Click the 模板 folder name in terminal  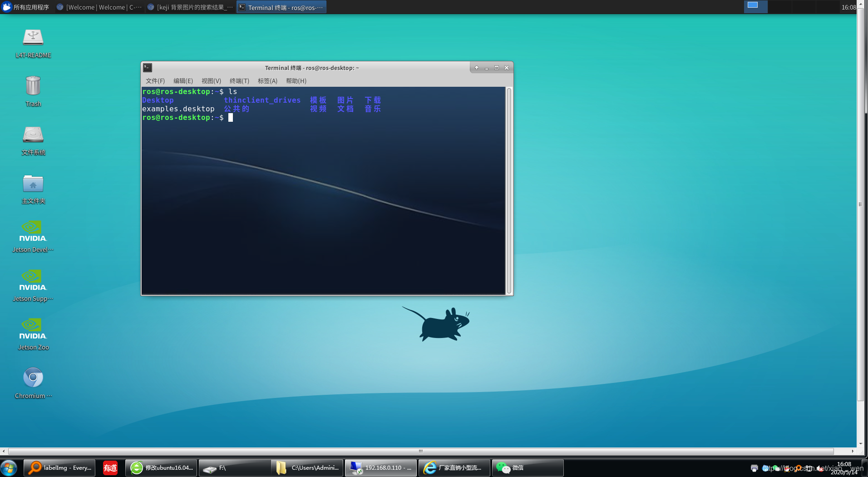pos(318,100)
